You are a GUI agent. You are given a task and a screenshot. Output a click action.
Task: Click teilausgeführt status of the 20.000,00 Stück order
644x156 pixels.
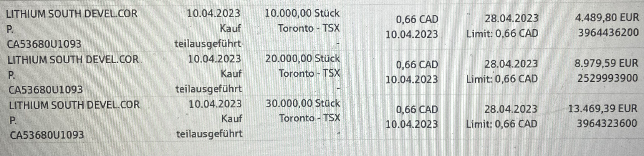(208, 89)
